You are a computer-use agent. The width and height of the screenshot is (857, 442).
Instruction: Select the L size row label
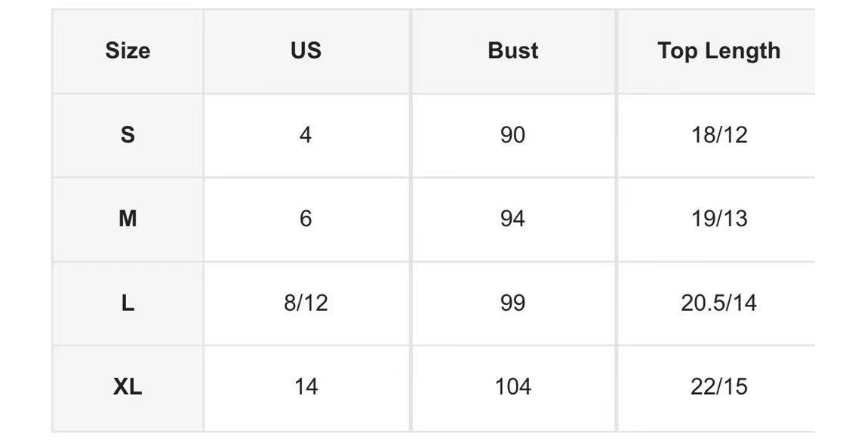click(x=127, y=304)
